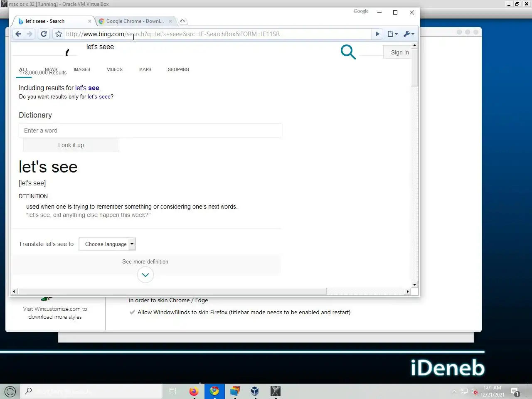The width and height of the screenshot is (532, 399).
Task: Click the dictionary "Enter a word" field
Action: point(150,131)
